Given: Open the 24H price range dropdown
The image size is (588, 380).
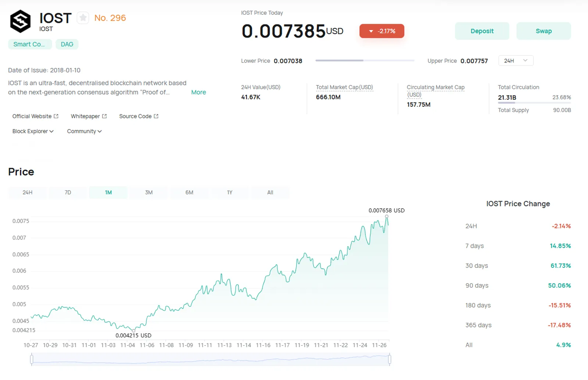Looking at the screenshot, I should coord(516,61).
